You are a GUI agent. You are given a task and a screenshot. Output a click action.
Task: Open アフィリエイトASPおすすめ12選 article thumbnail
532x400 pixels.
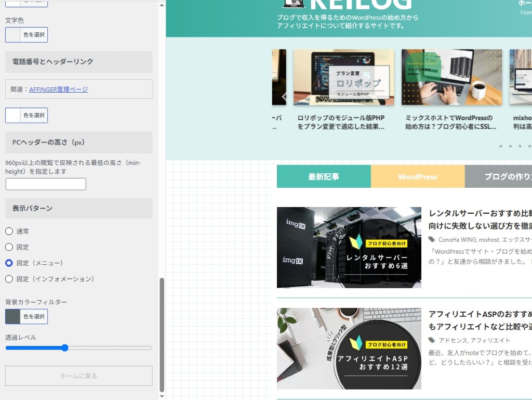point(349,349)
